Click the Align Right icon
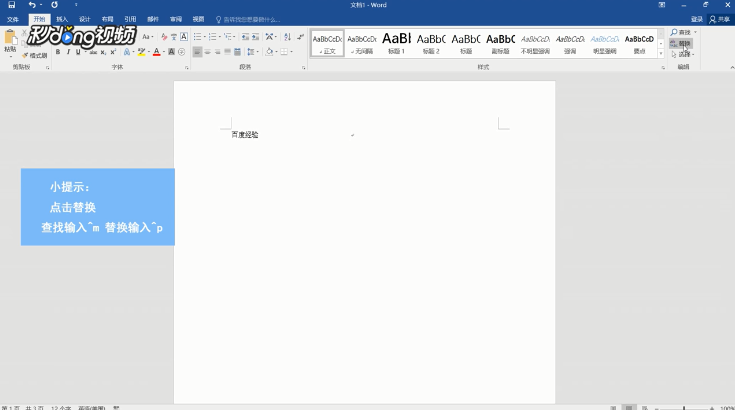Screen dimensions: 735x410 pyautogui.click(x=218, y=52)
